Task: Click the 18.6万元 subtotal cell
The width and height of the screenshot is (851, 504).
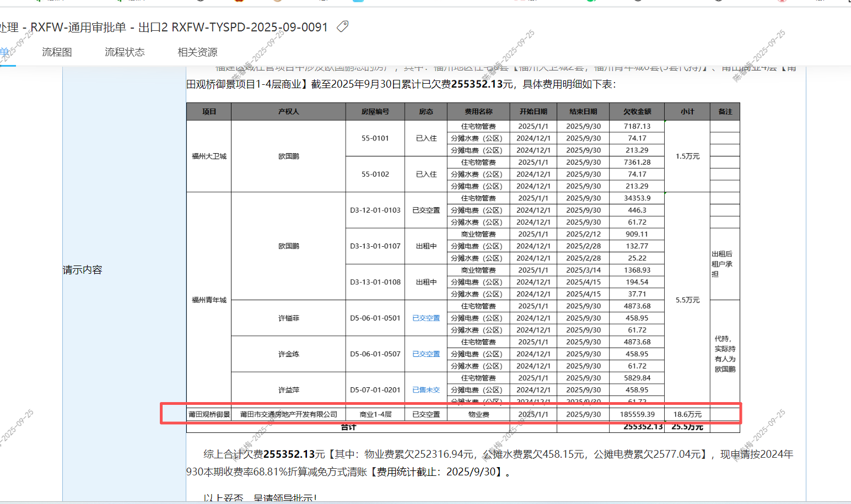Action: pyautogui.click(x=687, y=414)
